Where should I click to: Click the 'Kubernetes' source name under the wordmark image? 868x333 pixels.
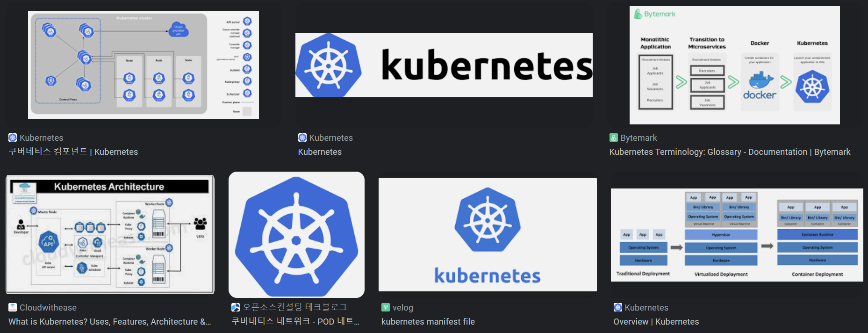tap(331, 138)
